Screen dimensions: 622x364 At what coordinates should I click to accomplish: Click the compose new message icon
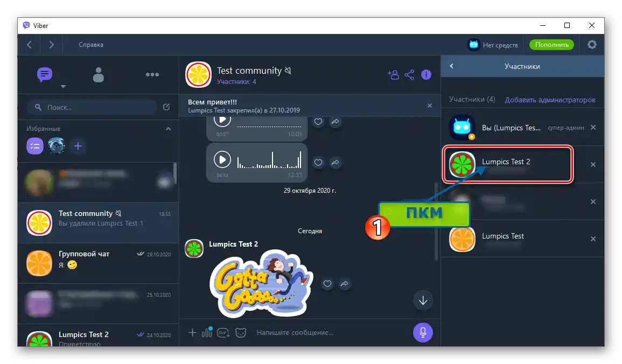(x=166, y=107)
